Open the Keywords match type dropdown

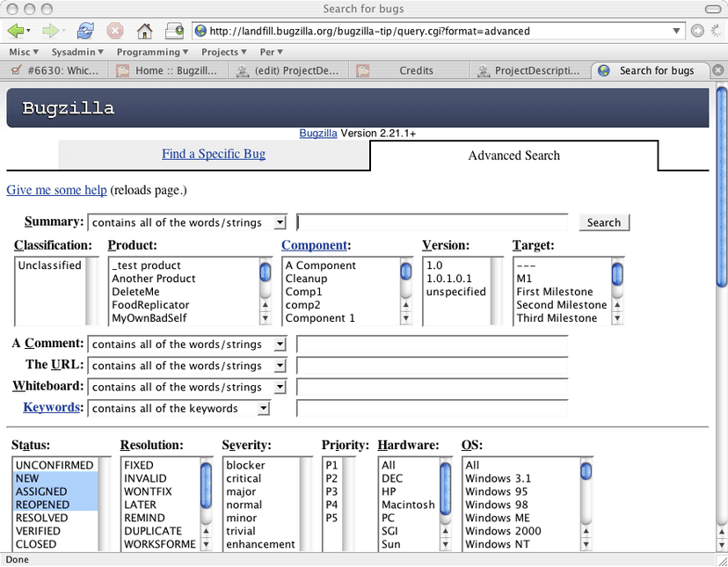click(178, 408)
